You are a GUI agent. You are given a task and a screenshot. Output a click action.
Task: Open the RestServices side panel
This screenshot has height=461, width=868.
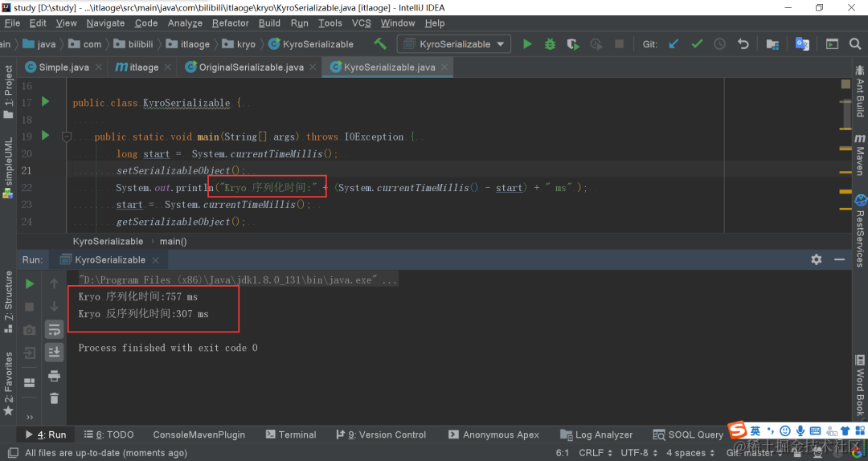860,230
